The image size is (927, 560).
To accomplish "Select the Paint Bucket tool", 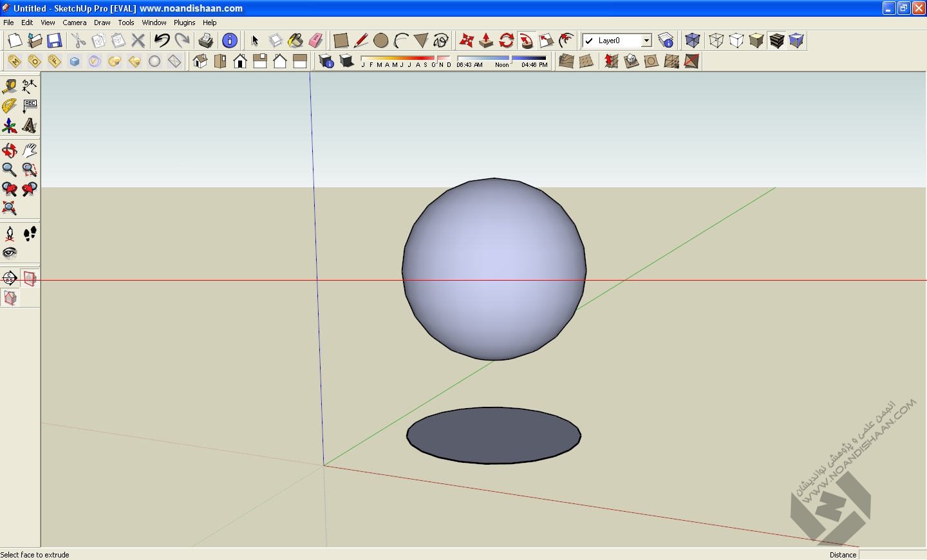I will coord(295,41).
